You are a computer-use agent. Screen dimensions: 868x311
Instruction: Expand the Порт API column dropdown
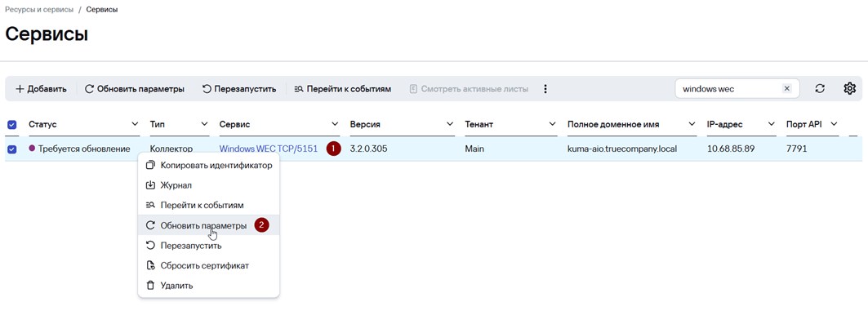tap(835, 124)
